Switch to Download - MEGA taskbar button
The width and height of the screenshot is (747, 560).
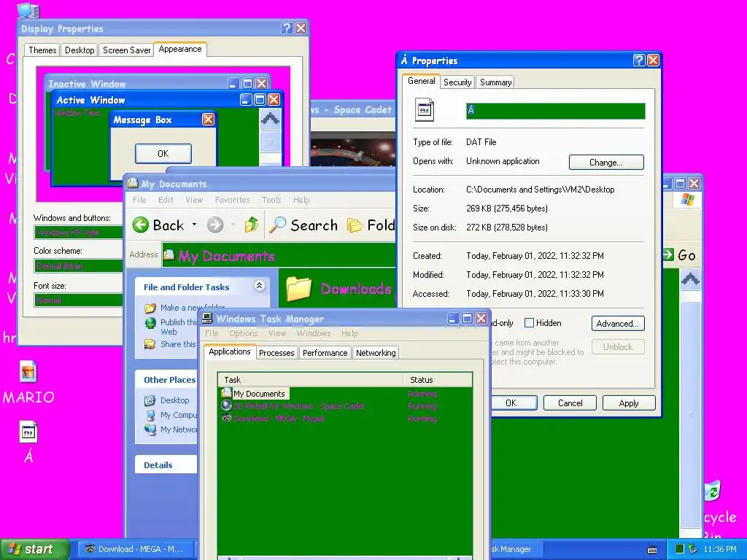click(137, 549)
